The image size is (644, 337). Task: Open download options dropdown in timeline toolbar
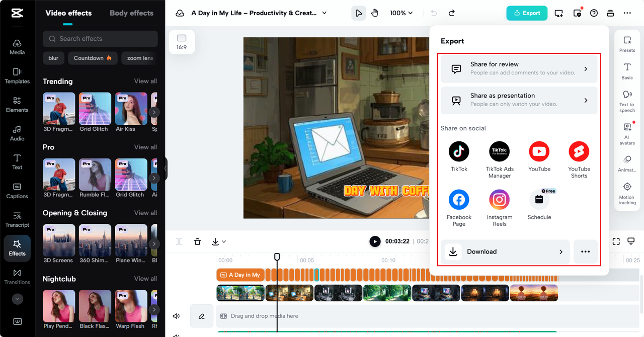click(x=218, y=241)
